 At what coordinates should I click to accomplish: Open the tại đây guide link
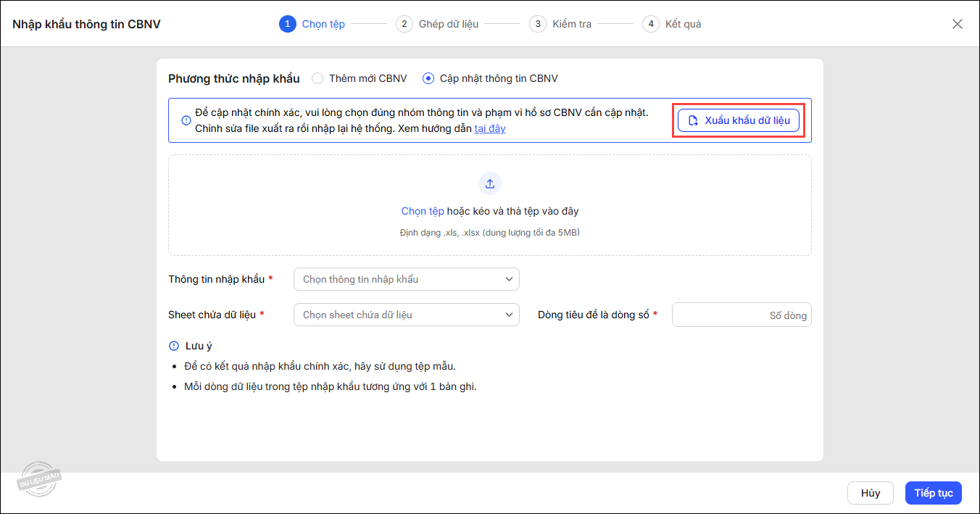[490, 128]
